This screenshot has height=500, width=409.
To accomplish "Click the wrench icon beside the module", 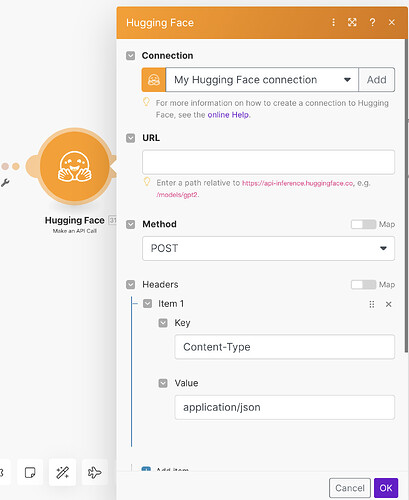I will point(5,183).
